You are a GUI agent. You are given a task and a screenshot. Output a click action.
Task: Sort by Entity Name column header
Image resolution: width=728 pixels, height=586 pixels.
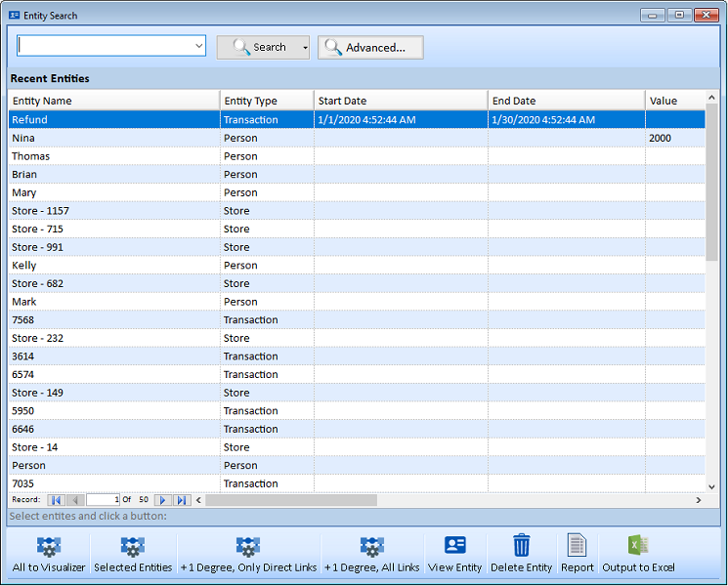113,101
